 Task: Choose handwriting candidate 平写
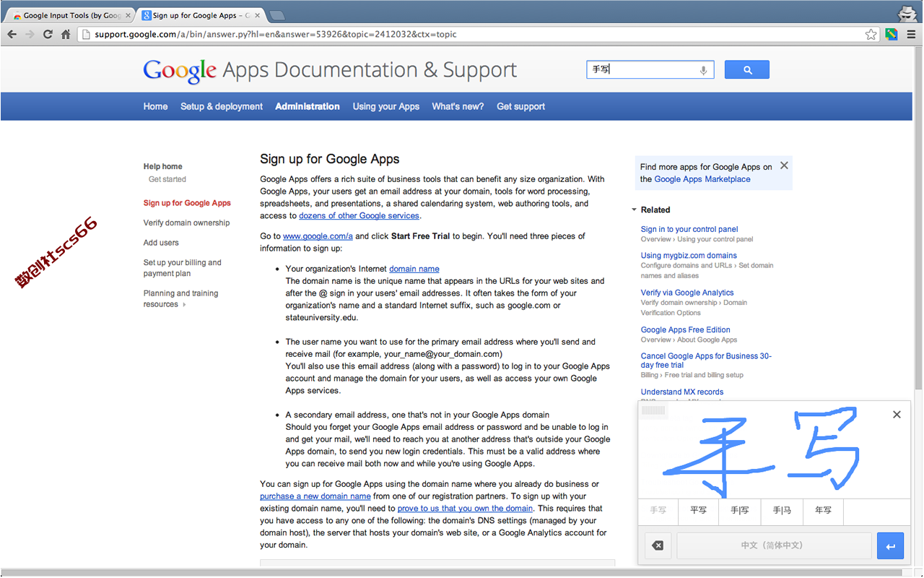pos(698,511)
